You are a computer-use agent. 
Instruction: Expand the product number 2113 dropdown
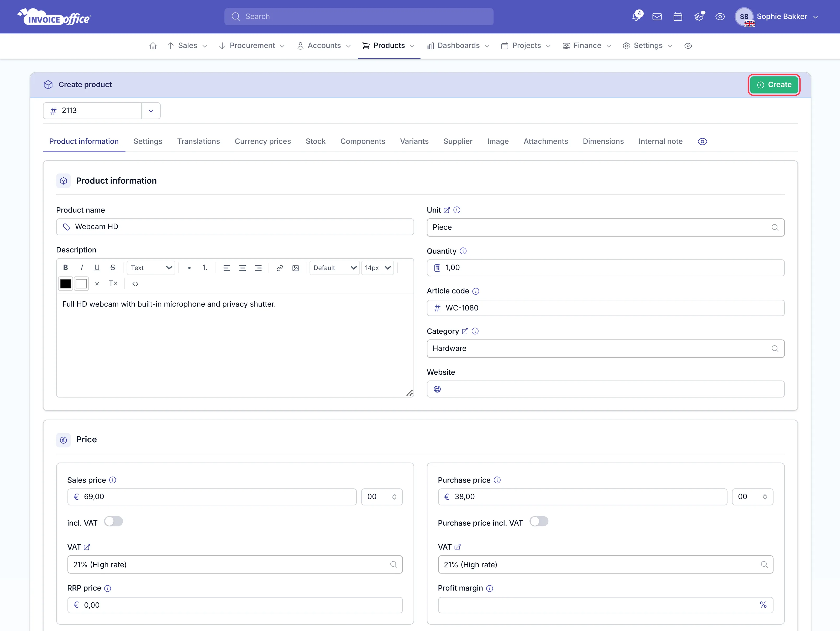[151, 111]
